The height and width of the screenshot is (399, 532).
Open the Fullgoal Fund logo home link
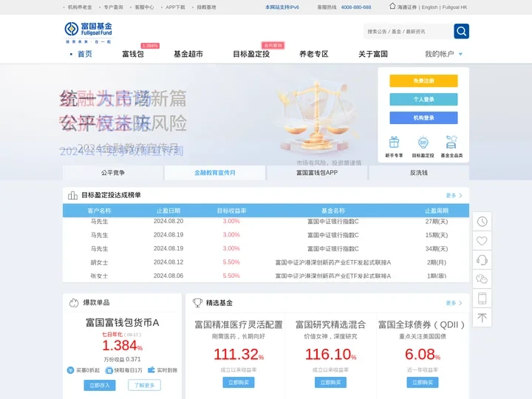[x=88, y=33]
